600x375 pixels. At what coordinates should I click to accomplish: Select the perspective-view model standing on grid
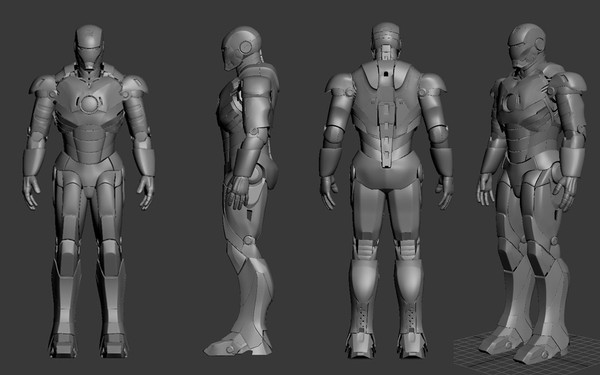pyautogui.click(x=532, y=193)
